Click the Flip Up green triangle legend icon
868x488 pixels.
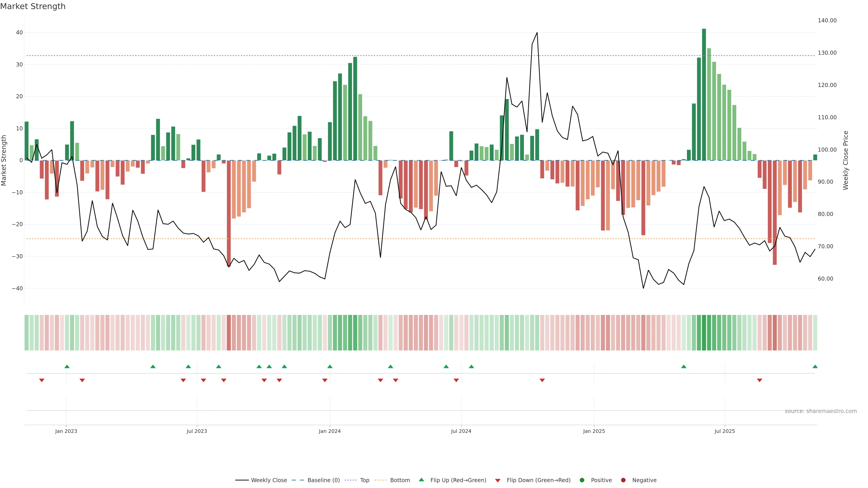coord(421,480)
